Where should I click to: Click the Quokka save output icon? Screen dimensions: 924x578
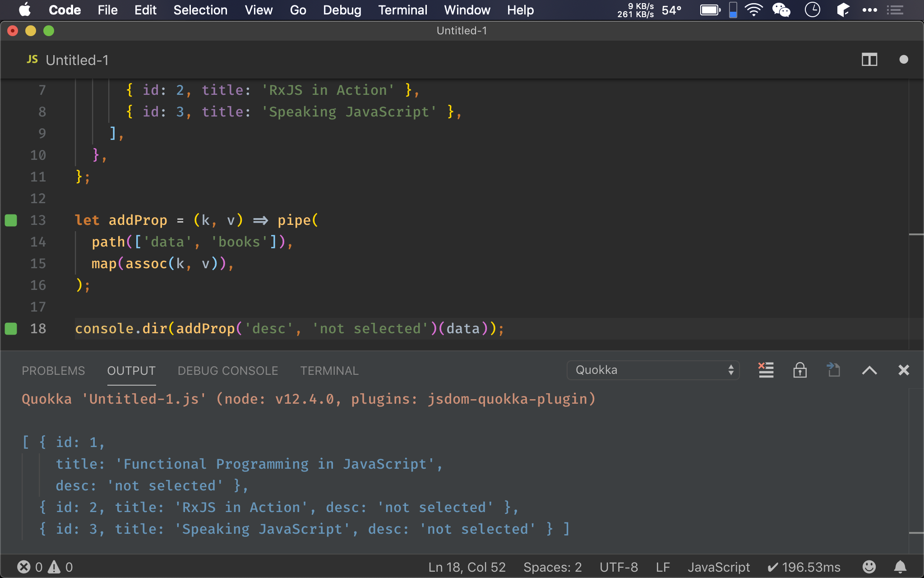(x=833, y=370)
